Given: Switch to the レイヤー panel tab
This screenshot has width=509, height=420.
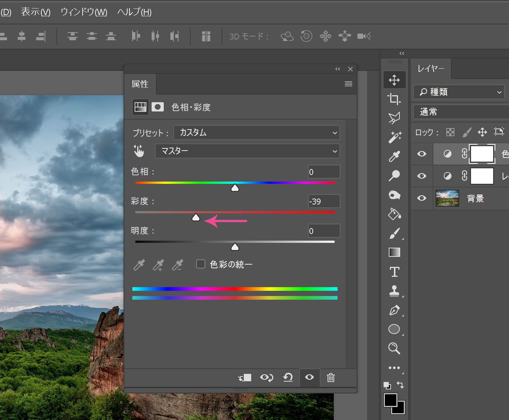Looking at the screenshot, I should tap(431, 69).
